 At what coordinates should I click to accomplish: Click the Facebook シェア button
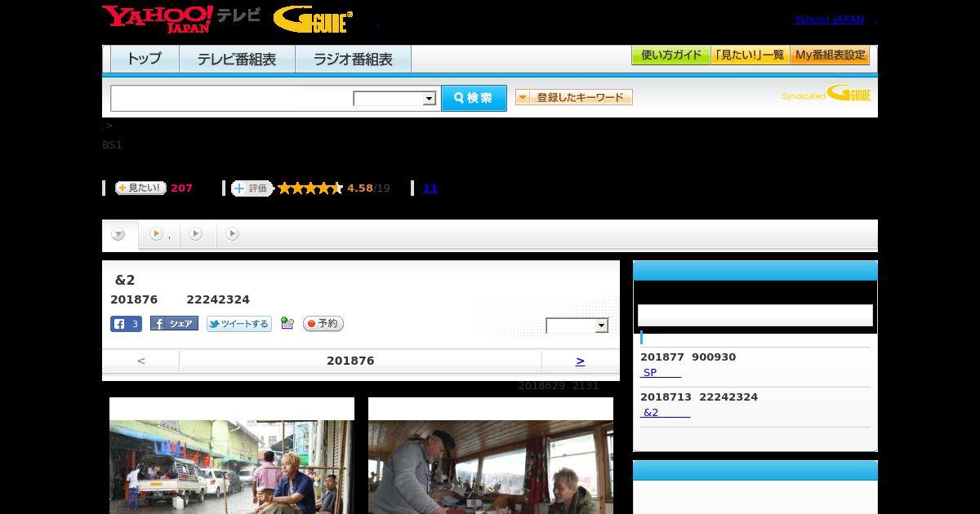coord(174,324)
